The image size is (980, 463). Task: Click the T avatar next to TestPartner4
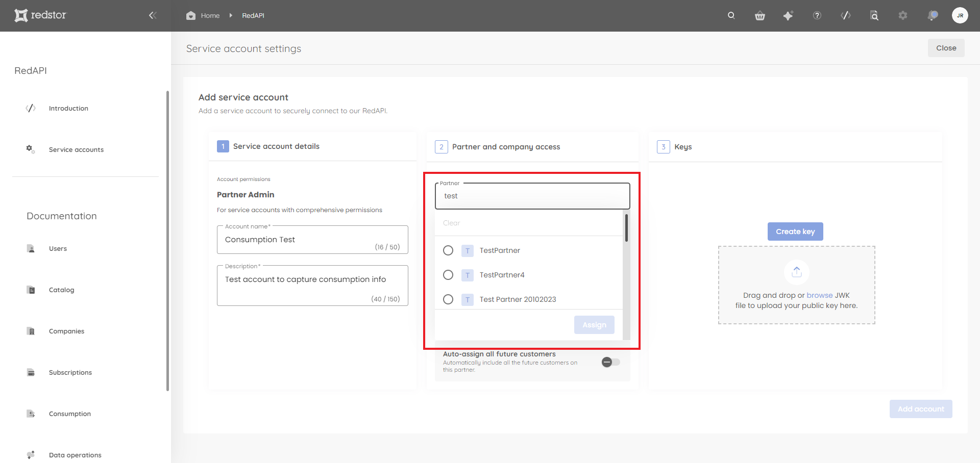point(467,275)
